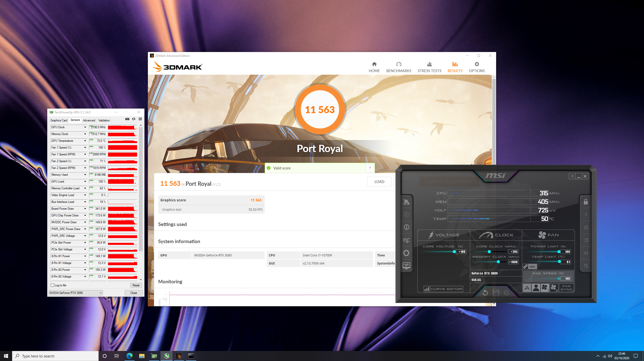Screen dimensions: 644x361
Task: Switch to the Validation tab in GPU-Z
Action: coord(104,120)
